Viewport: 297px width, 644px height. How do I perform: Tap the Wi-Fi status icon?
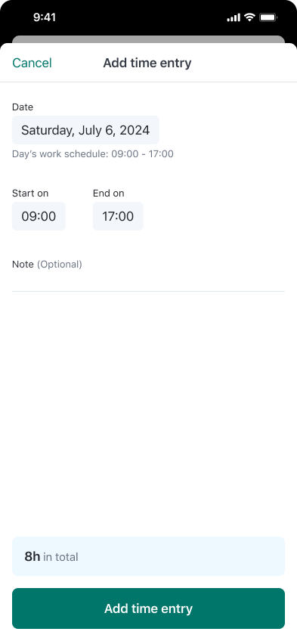249,17
